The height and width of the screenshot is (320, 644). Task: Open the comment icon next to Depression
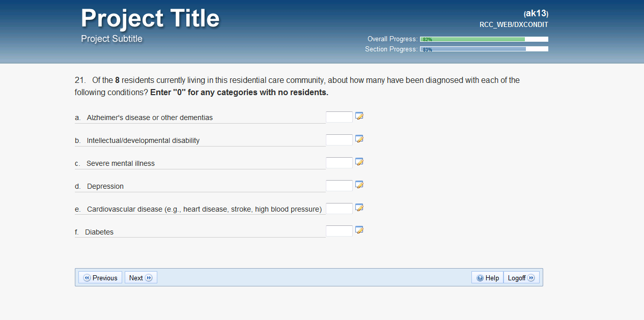point(359,185)
